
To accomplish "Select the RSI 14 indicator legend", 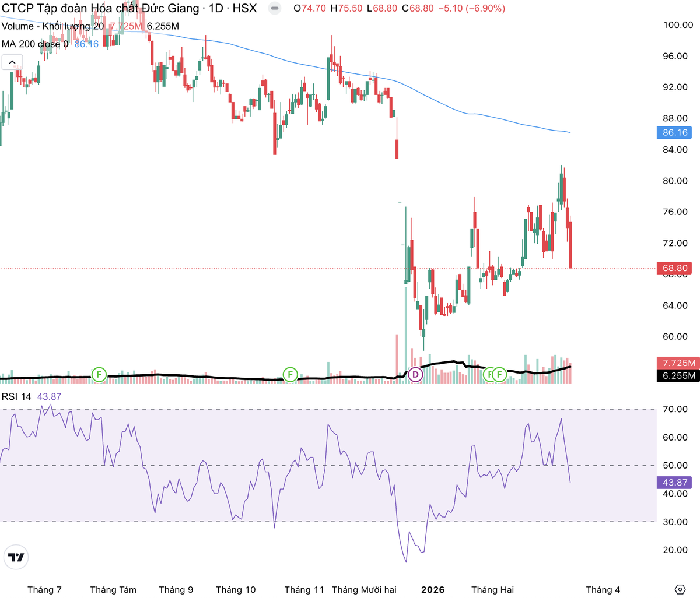I will (x=16, y=397).
